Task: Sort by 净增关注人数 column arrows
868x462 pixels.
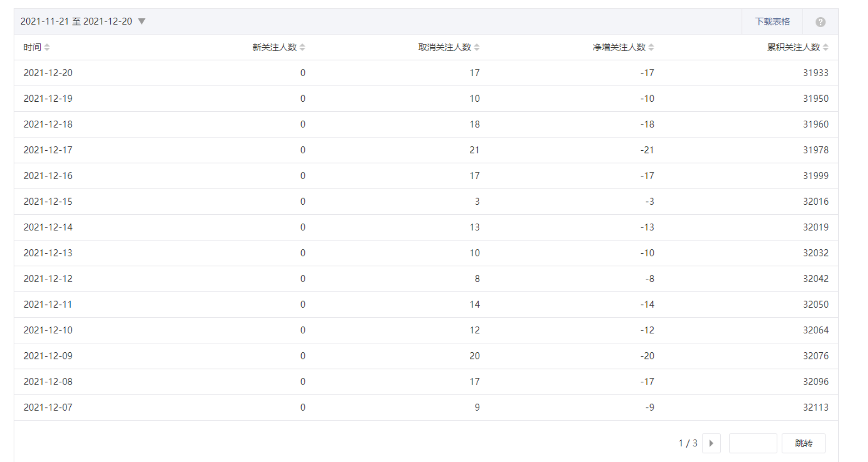Action: coord(651,47)
